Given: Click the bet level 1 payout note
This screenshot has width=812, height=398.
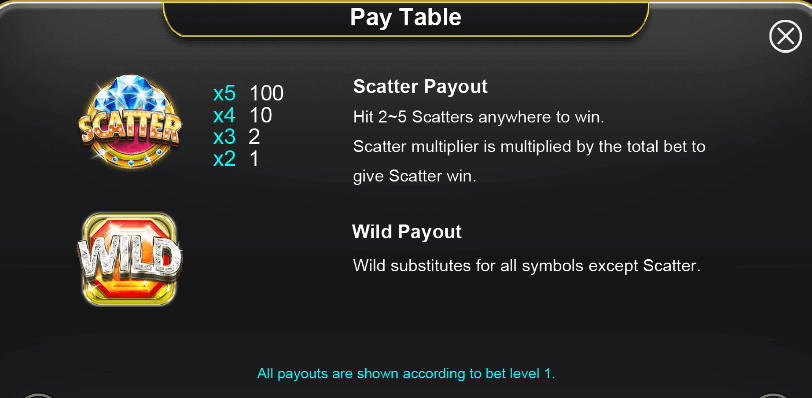Looking at the screenshot, I should pyautogui.click(x=406, y=373).
